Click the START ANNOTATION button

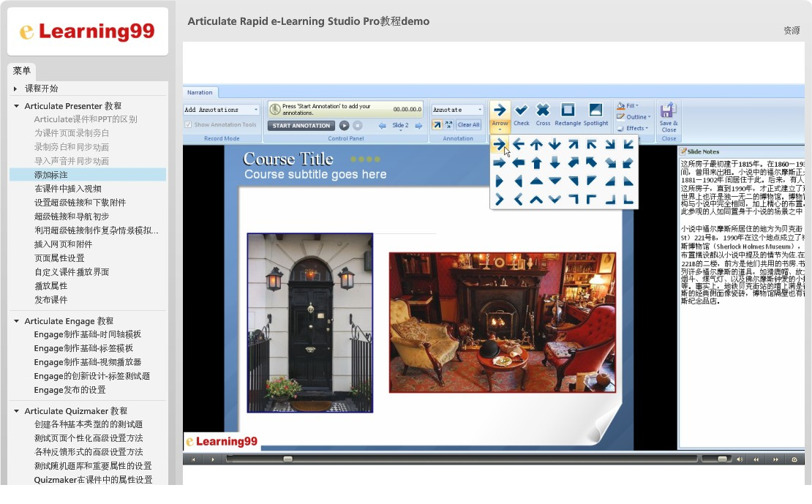point(301,125)
